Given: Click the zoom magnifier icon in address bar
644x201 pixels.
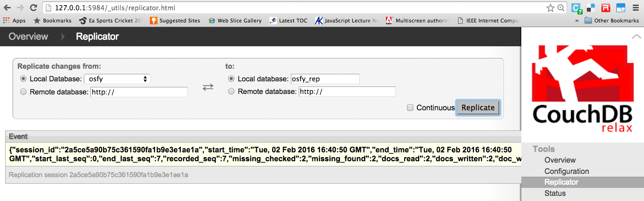Looking at the screenshot, I should (x=561, y=8).
